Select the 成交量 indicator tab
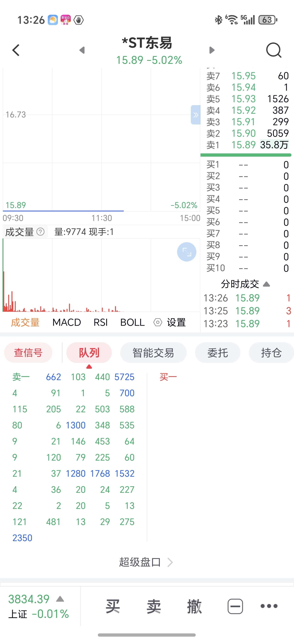This screenshot has width=294, height=644. tap(25, 322)
